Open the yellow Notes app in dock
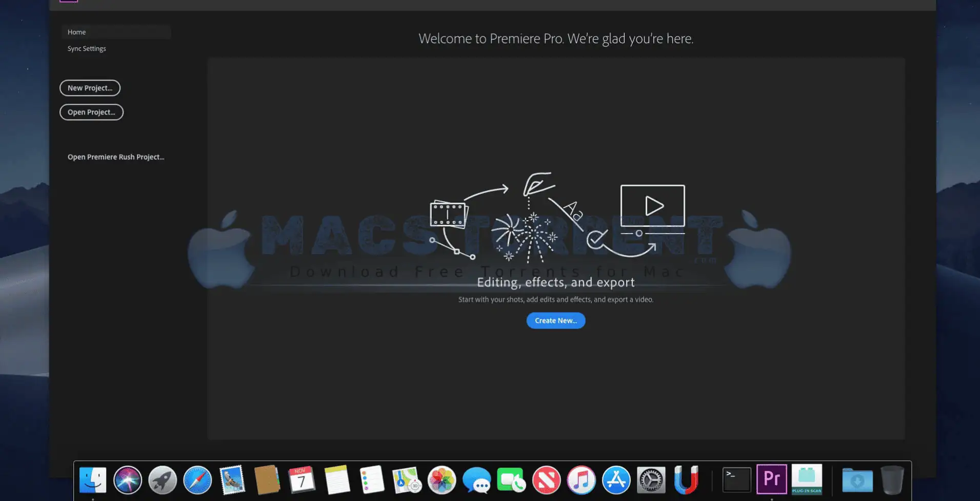This screenshot has width=980, height=501. (337, 480)
